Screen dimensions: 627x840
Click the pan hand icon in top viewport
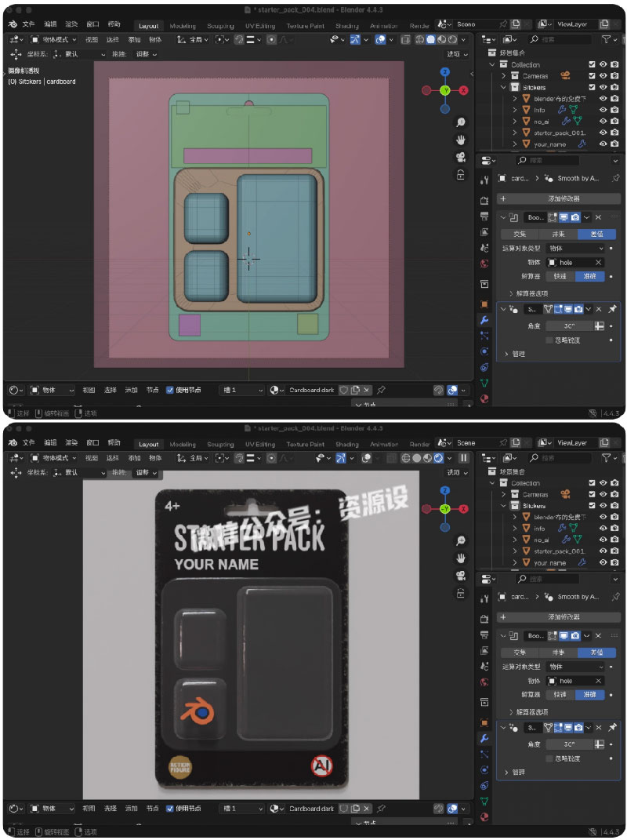coord(461,140)
